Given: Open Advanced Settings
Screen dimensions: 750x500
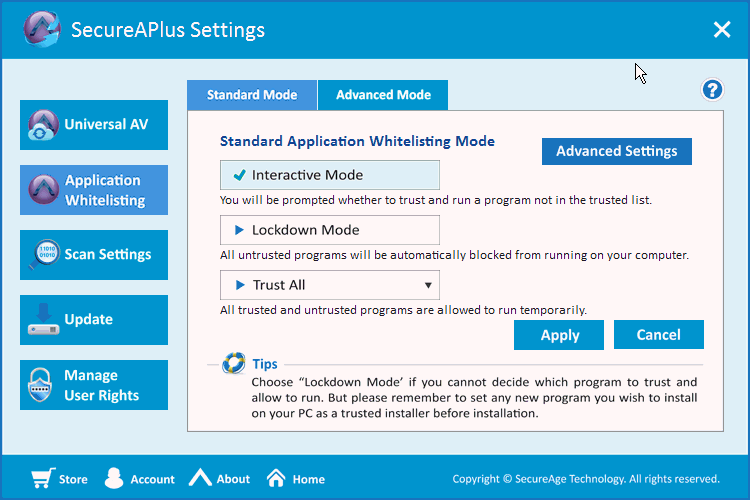Looking at the screenshot, I should click(x=616, y=151).
